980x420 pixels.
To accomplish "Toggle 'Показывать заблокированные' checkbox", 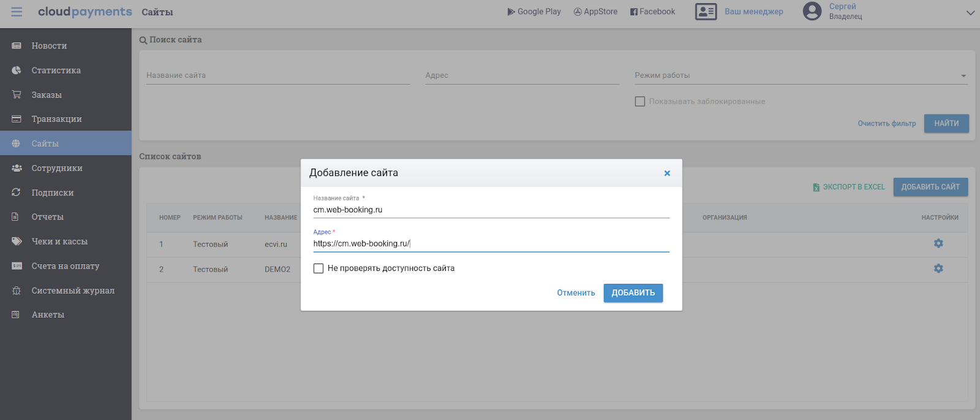I will pyautogui.click(x=640, y=102).
